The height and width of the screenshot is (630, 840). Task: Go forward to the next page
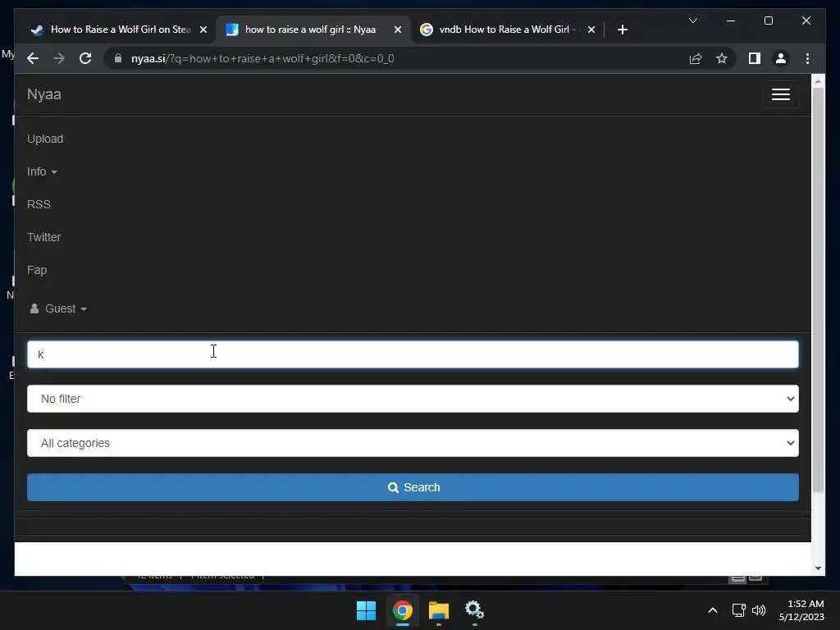tap(59, 58)
